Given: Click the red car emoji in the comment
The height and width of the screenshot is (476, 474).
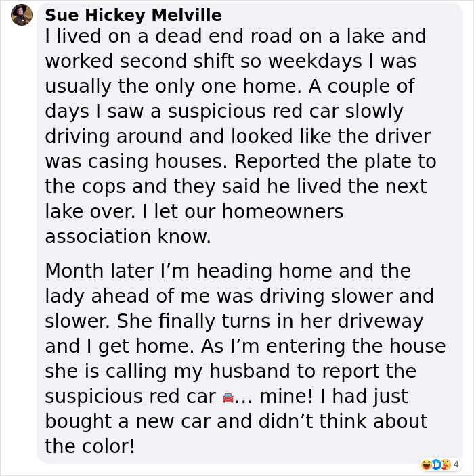Looking at the screenshot, I should click(228, 397).
